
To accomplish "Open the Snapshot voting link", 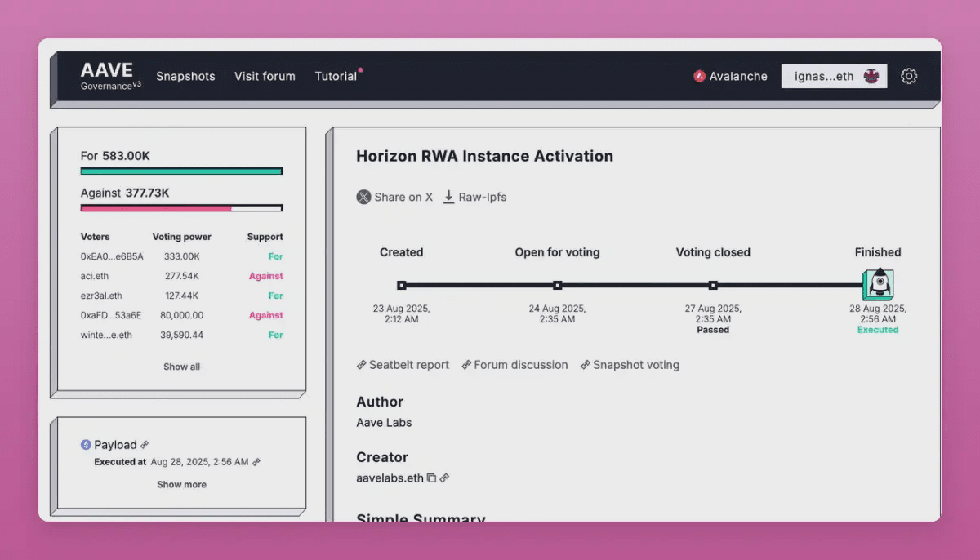I will 630,365.
